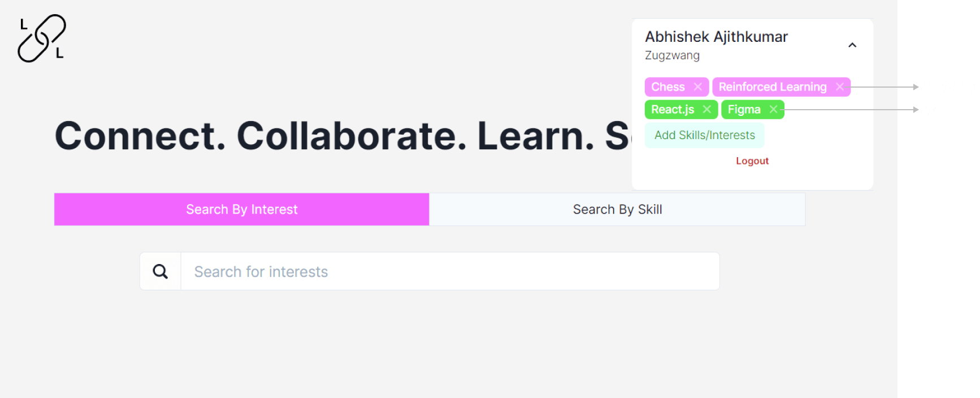Remove the Reinforced Learning tag via X
This screenshot has height=398, width=980.
(840, 86)
